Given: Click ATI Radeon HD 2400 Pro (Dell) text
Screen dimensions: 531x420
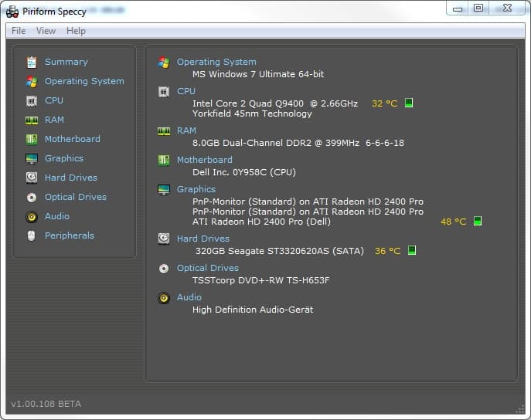Looking at the screenshot, I should 261,222.
